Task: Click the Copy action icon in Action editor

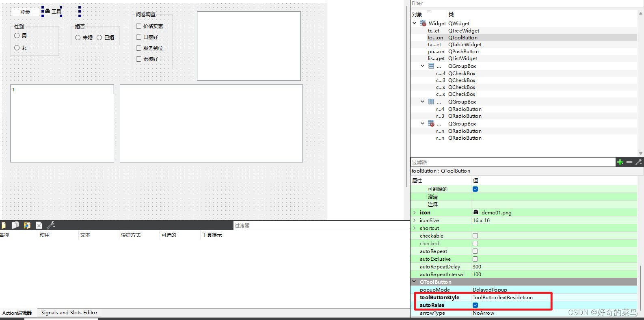Action: (x=15, y=225)
